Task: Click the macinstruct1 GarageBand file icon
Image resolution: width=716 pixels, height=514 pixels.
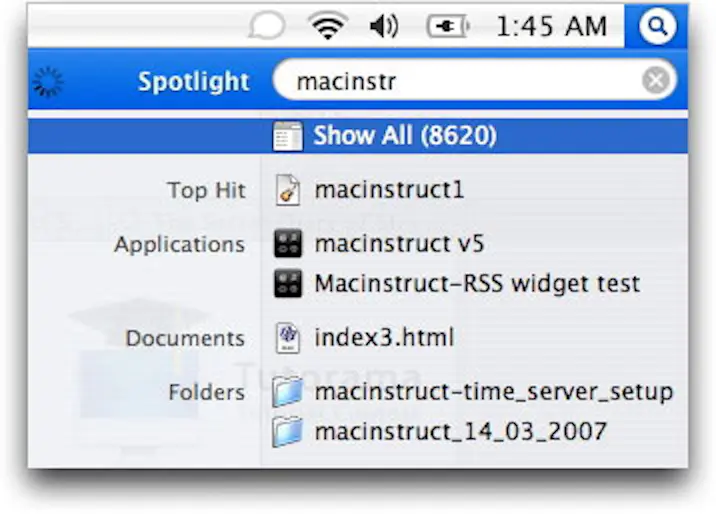Action: [288, 190]
